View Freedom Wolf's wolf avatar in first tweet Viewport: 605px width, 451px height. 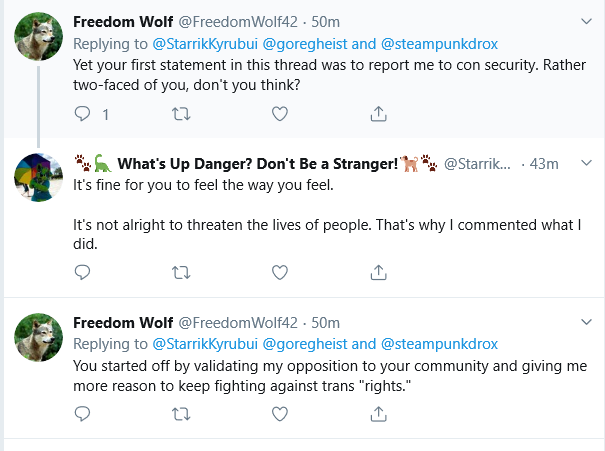38,37
